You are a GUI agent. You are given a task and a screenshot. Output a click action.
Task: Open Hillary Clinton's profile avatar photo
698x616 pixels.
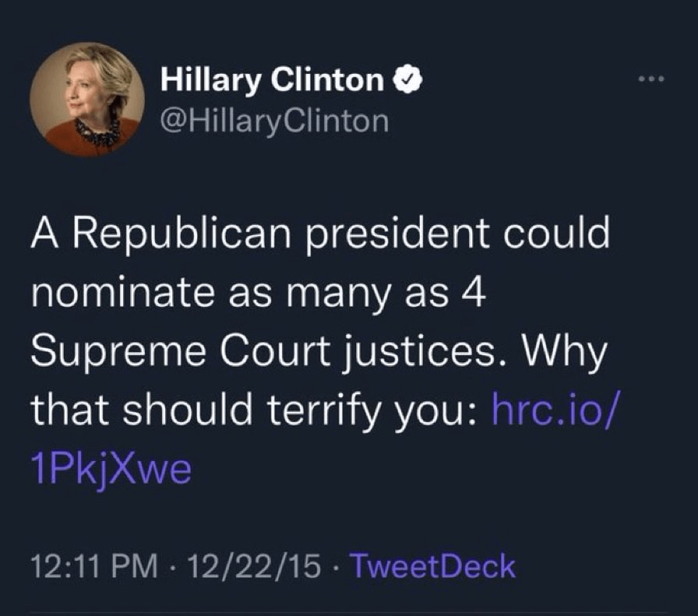87,100
